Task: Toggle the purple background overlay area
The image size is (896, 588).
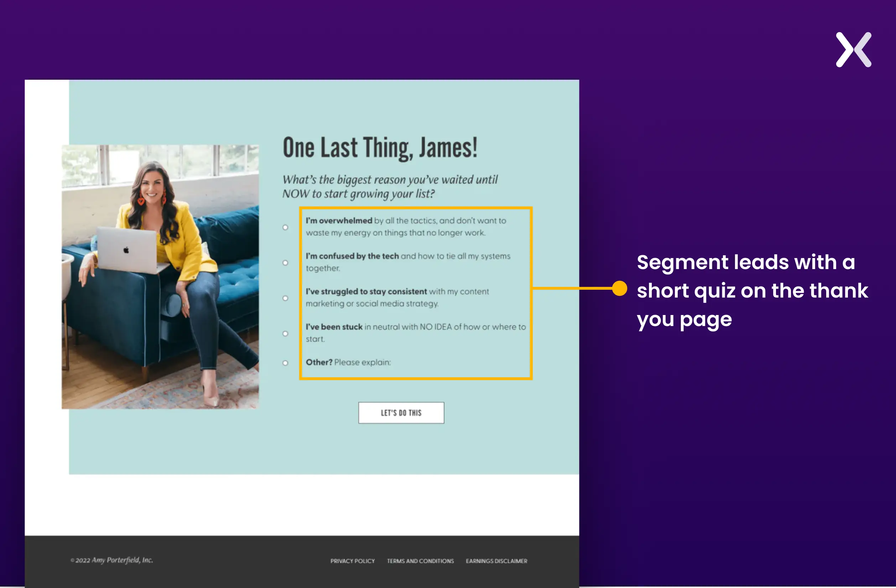Action: coord(854,50)
